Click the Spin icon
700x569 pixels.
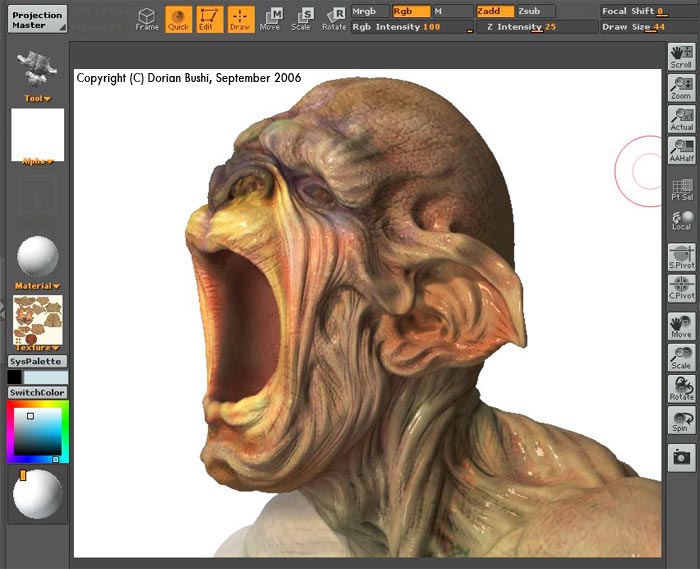(681, 420)
